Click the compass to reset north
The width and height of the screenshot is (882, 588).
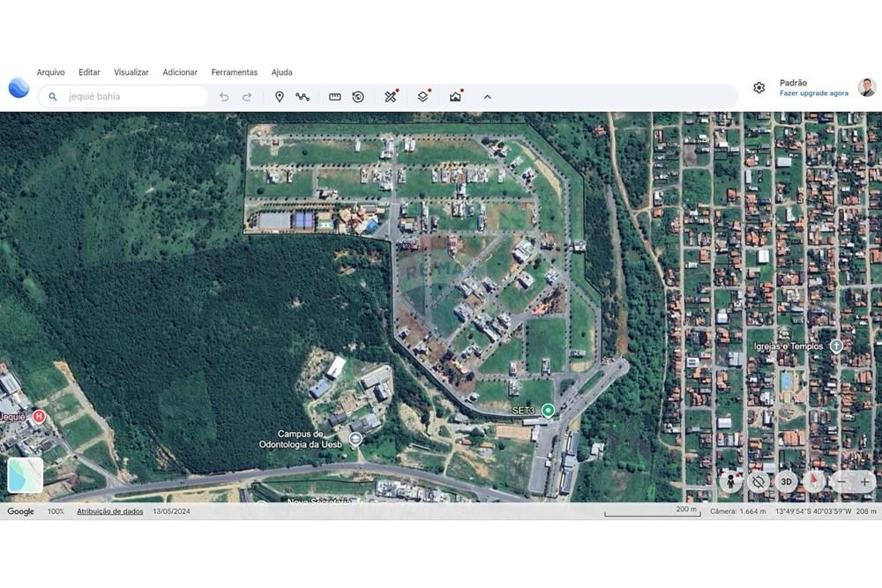tap(813, 481)
